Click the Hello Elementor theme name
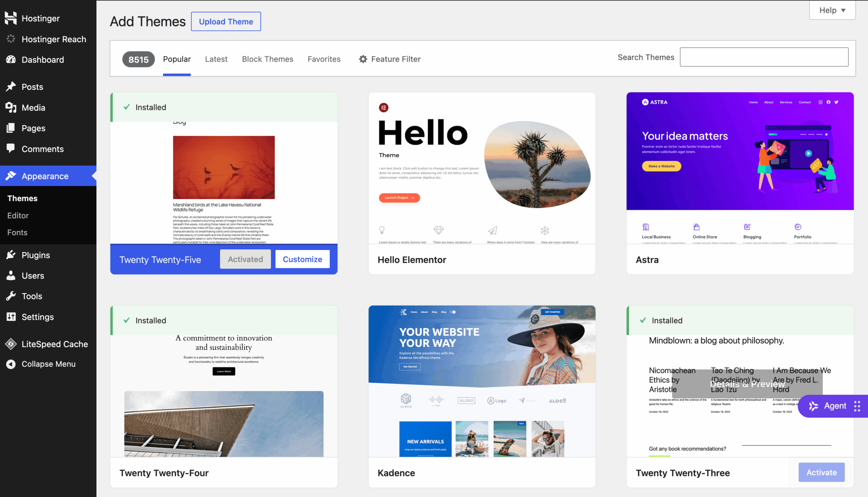 pyautogui.click(x=412, y=260)
